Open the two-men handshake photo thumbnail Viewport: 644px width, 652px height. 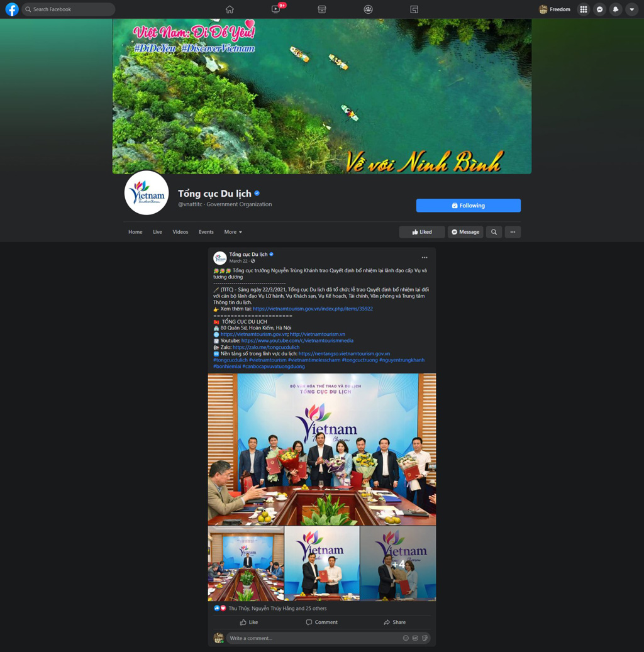[x=322, y=563]
